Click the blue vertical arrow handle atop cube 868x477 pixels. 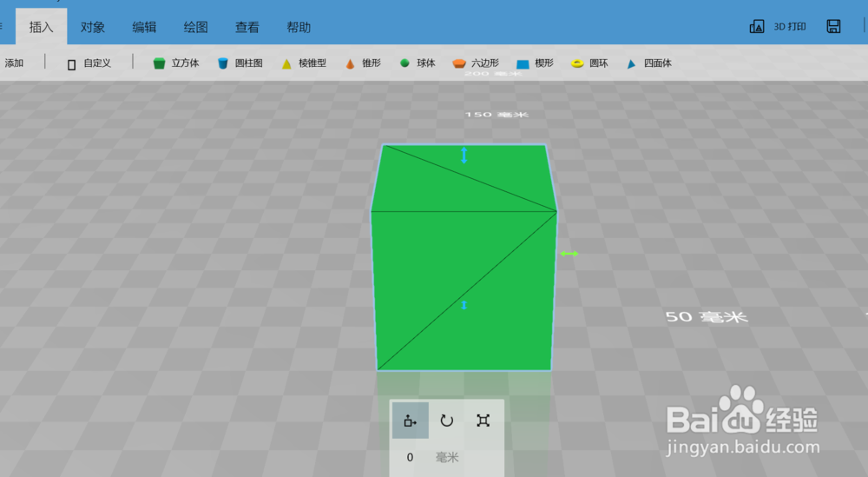[x=464, y=156]
